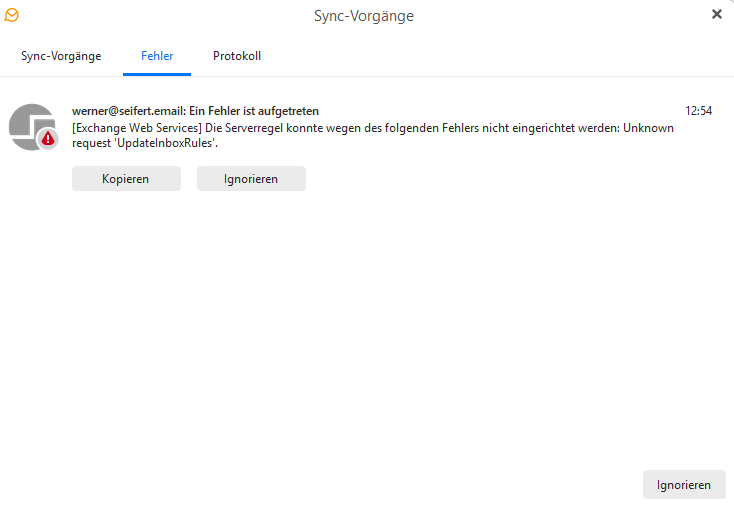
Task: Click the blue underline beneath Fehler tab
Action: coord(156,74)
